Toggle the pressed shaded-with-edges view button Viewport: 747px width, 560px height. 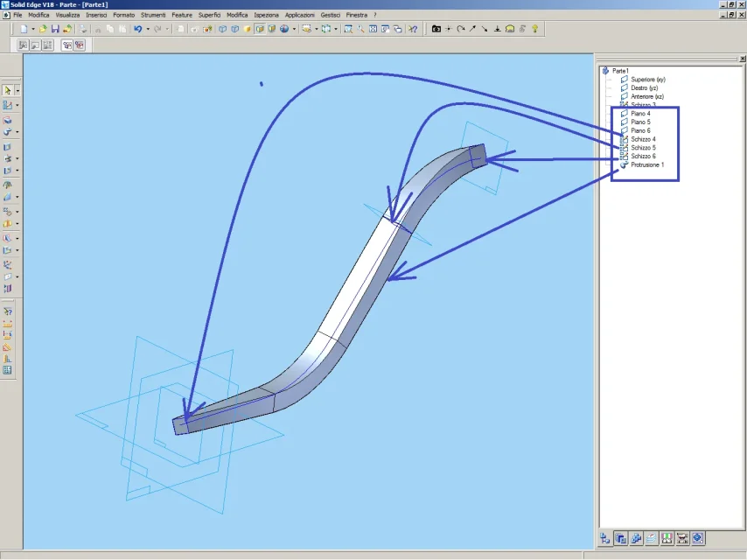tap(260, 29)
